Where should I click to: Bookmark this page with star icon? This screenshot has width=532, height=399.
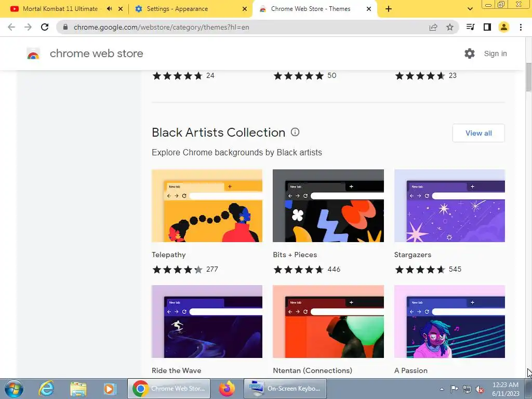click(x=450, y=27)
